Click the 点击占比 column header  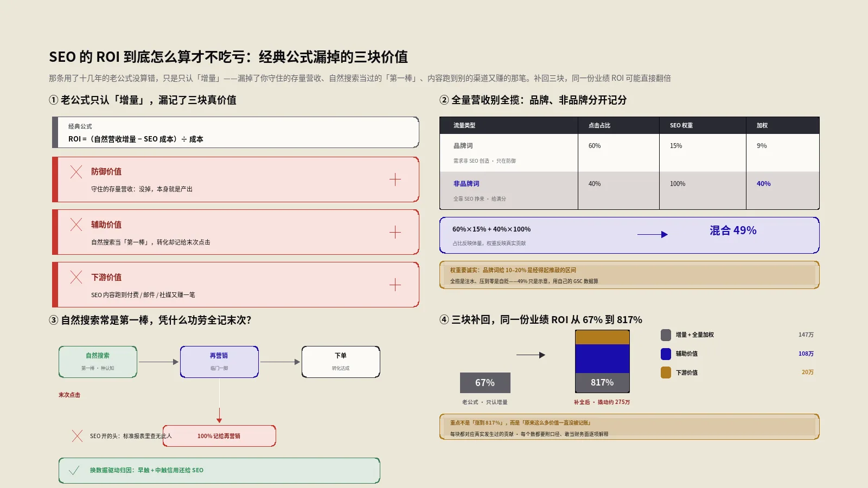(x=599, y=125)
